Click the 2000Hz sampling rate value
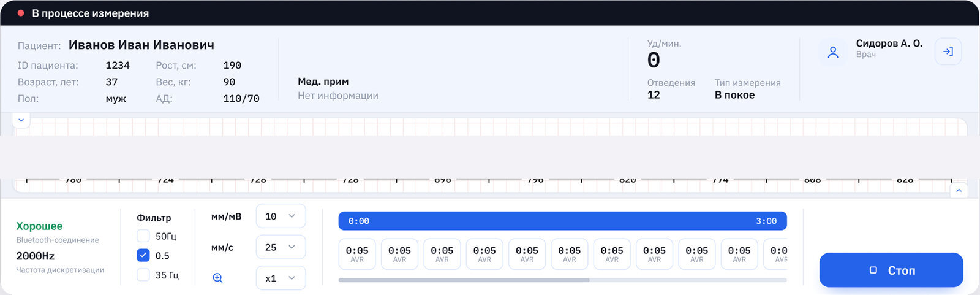Viewport: 980px width, 295px height. (x=35, y=256)
